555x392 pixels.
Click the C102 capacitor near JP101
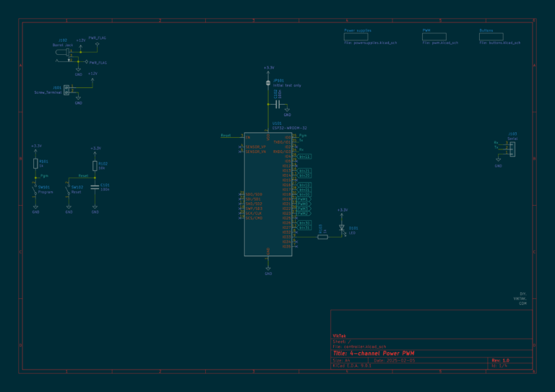click(277, 104)
